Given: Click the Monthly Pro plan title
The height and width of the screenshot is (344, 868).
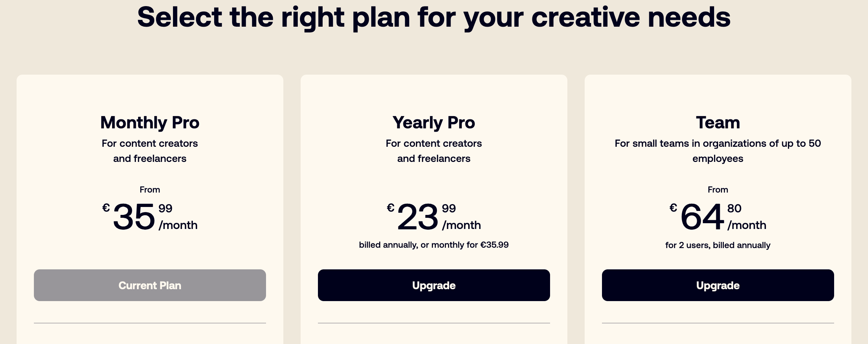Looking at the screenshot, I should click(150, 123).
